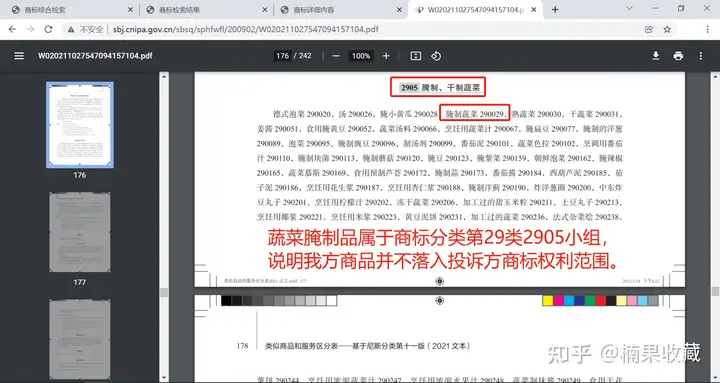Click the text 德式泡菜 290020
The width and height of the screenshot is (720, 383).
(x=302, y=114)
